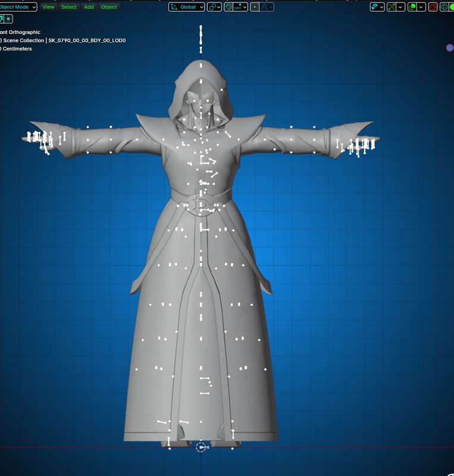Open the view object types visibility dropdown
Screen dimensions: 454x476
pyautogui.click(x=377, y=7)
